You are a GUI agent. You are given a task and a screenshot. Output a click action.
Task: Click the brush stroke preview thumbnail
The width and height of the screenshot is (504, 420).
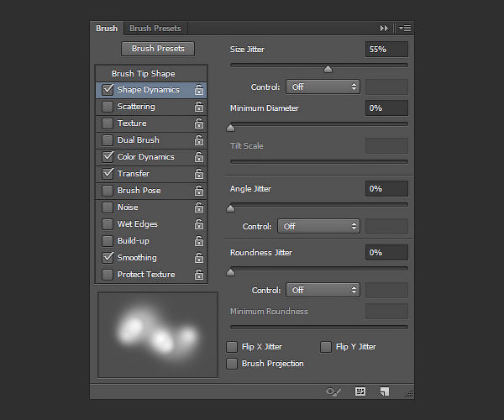coord(158,335)
